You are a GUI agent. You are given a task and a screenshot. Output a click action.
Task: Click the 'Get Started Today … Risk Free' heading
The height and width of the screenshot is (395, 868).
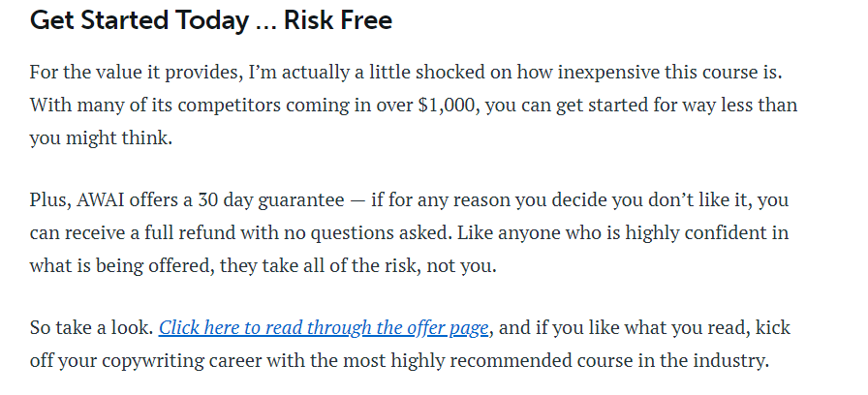(211, 20)
